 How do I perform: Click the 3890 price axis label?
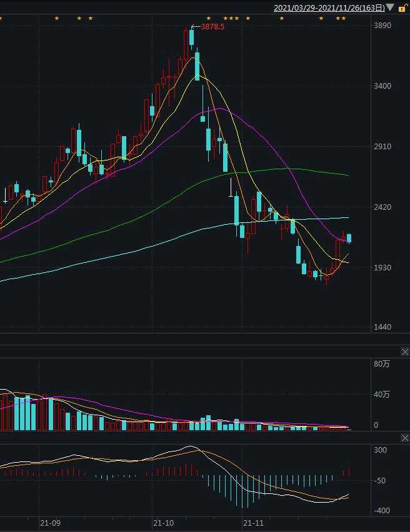382,26
